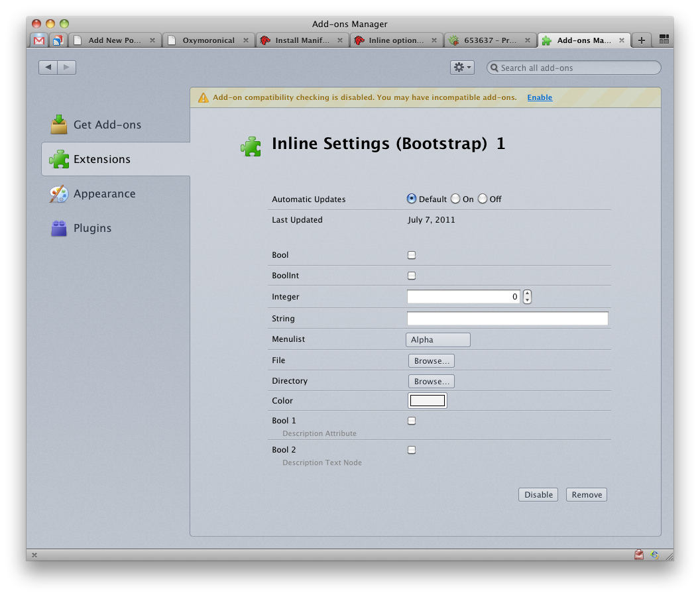Click the window resize grip corner

670,556
